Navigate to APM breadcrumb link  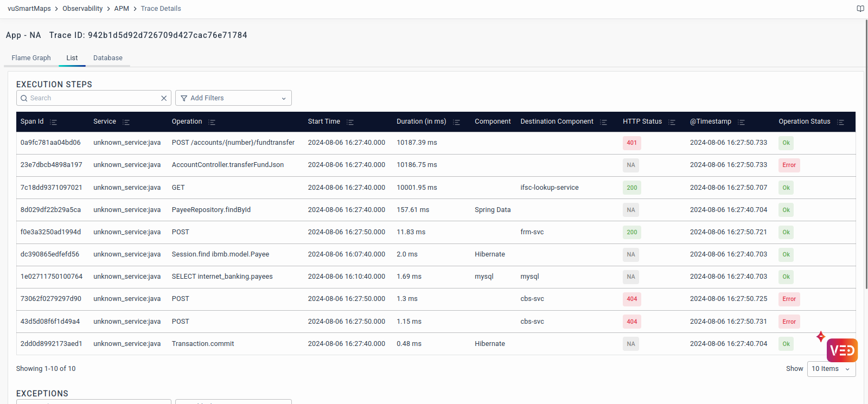[122, 9]
